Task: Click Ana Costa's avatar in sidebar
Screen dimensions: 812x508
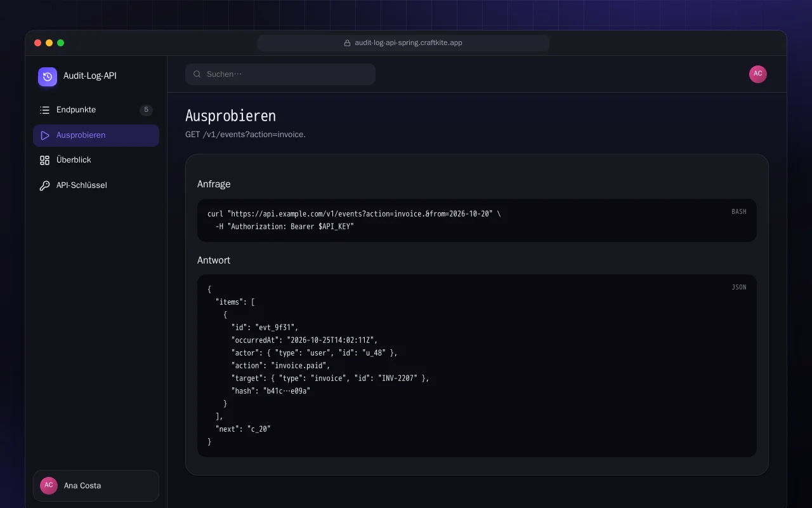Action: pos(49,486)
